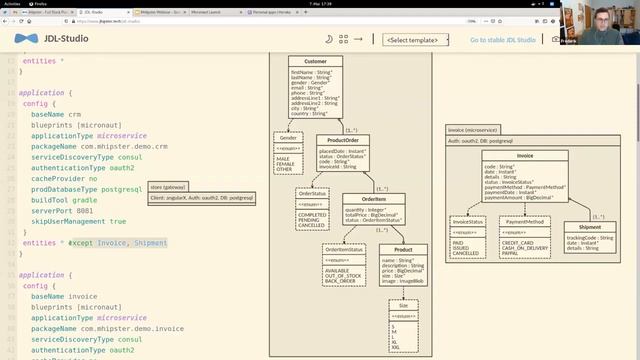Open the Firefox app menu in the top bar
The width and height of the screenshot is (640, 360).
(x=38, y=4)
